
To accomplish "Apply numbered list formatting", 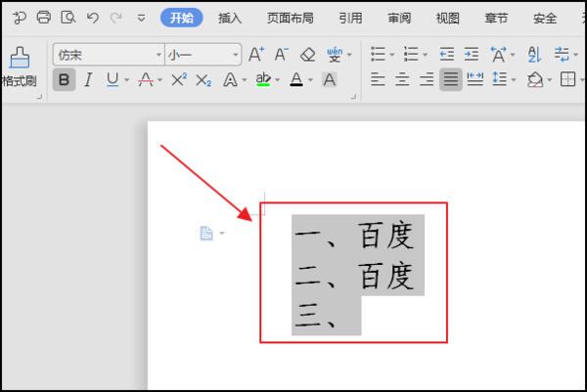I will (411, 55).
